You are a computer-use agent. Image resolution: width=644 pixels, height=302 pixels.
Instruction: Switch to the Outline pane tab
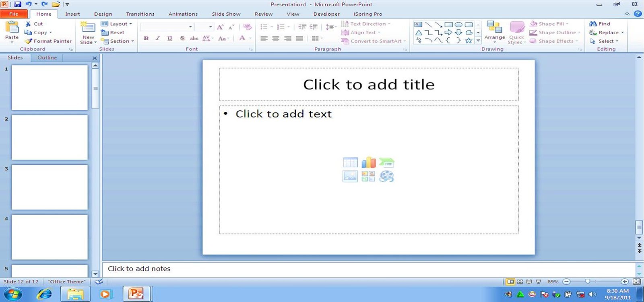pos(47,58)
